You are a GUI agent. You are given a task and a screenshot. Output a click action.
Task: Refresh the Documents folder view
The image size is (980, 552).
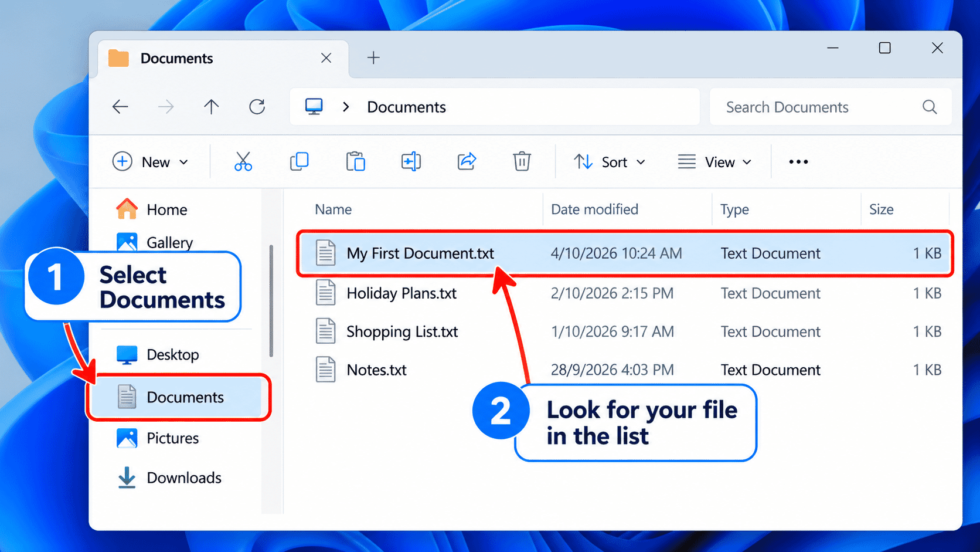pyautogui.click(x=257, y=107)
